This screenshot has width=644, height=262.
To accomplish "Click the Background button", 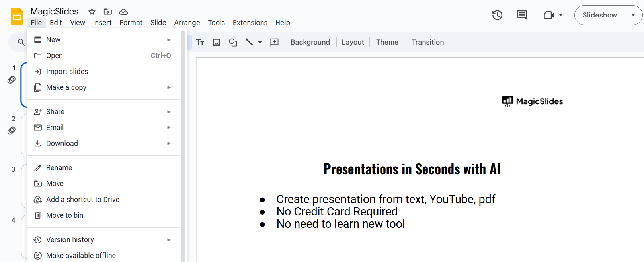I will (310, 42).
